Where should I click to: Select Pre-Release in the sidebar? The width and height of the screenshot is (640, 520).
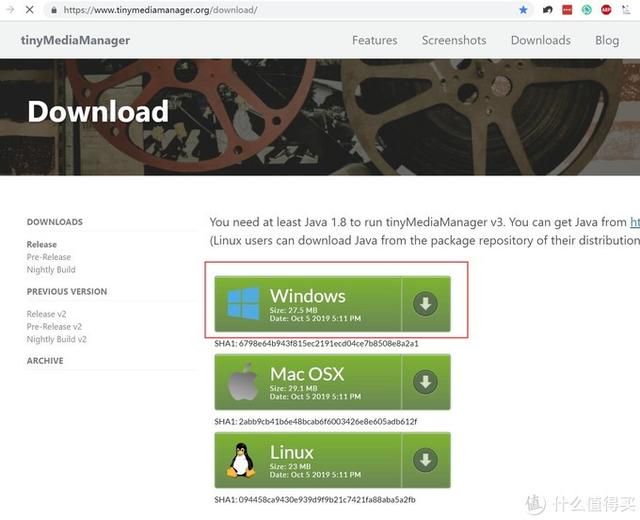pos(49,257)
